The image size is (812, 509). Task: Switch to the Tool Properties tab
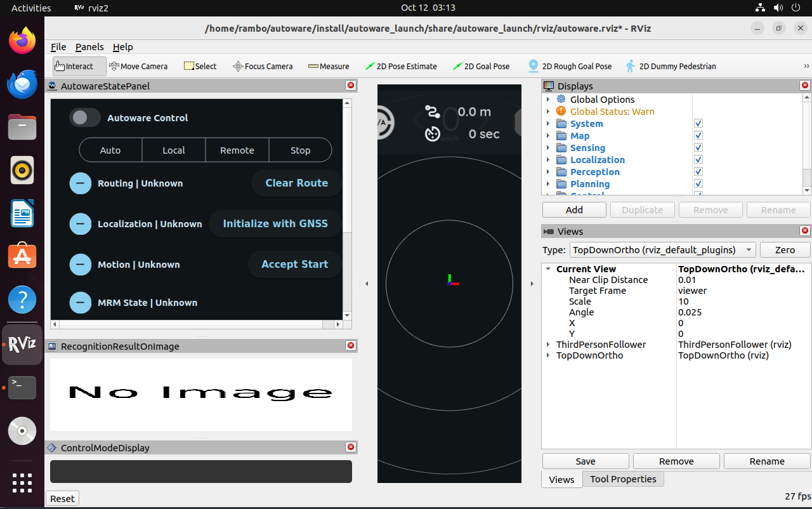[x=623, y=479]
